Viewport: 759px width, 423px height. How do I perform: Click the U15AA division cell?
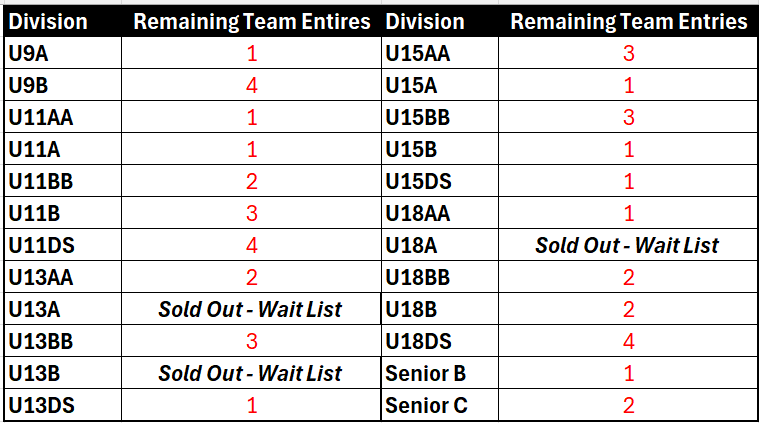pos(440,54)
